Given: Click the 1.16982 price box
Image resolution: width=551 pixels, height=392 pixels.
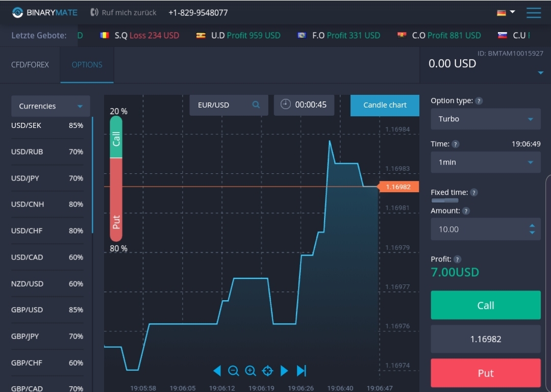Looking at the screenshot, I should coord(486,339).
